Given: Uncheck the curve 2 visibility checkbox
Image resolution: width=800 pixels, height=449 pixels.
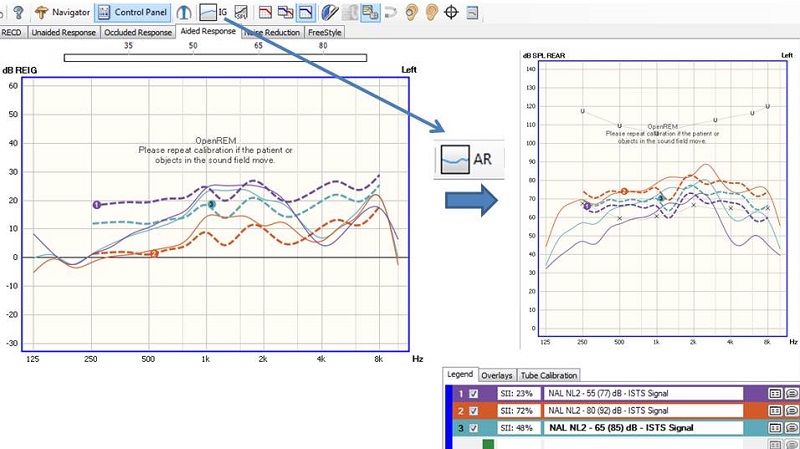Looking at the screenshot, I should click(x=473, y=411).
